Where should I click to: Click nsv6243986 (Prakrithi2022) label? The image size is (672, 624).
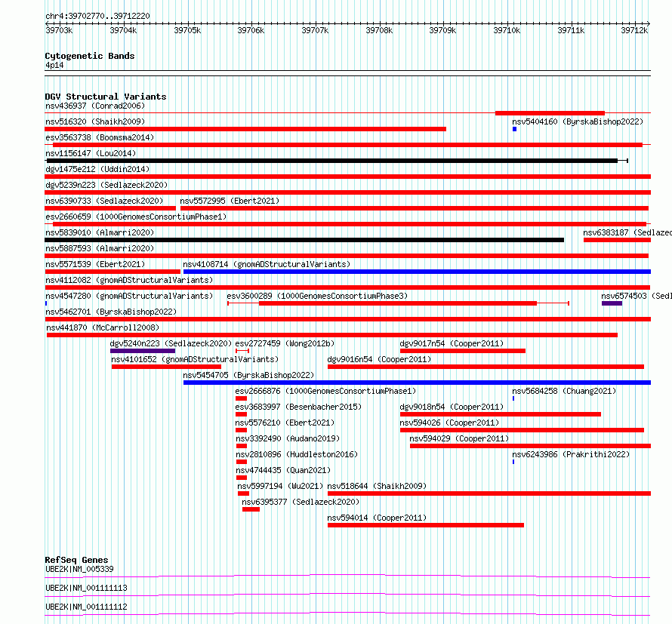571,454
